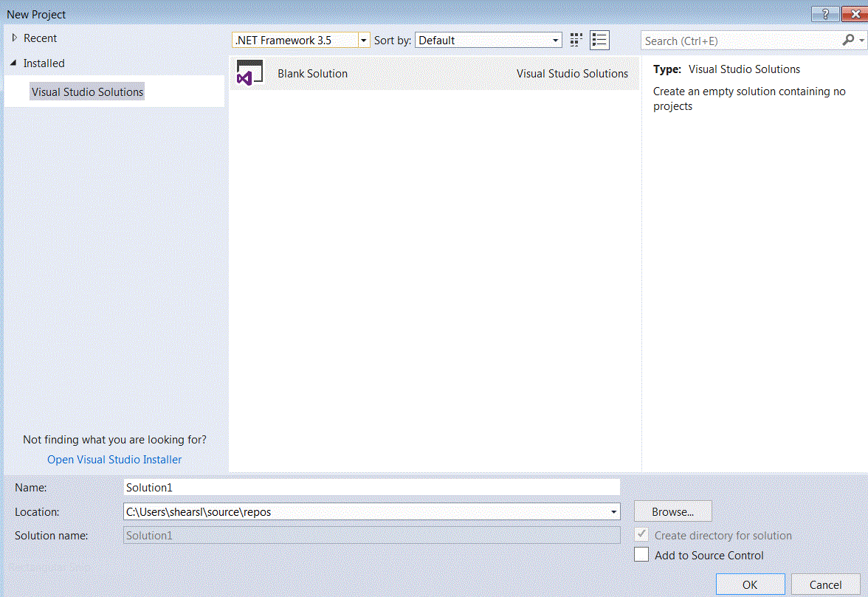Focus the Search (Ctrl+E) box
Screen dimensions: 868x597
pyautogui.click(x=741, y=41)
